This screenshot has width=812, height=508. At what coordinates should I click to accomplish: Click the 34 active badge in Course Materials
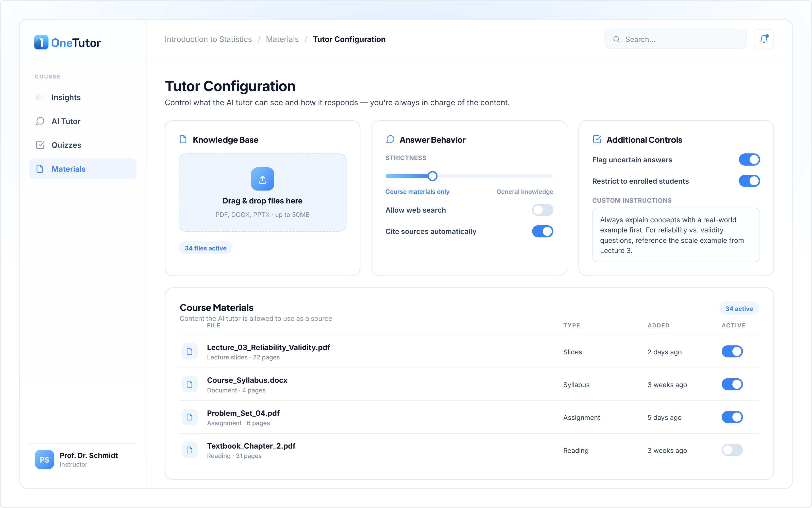(x=739, y=308)
